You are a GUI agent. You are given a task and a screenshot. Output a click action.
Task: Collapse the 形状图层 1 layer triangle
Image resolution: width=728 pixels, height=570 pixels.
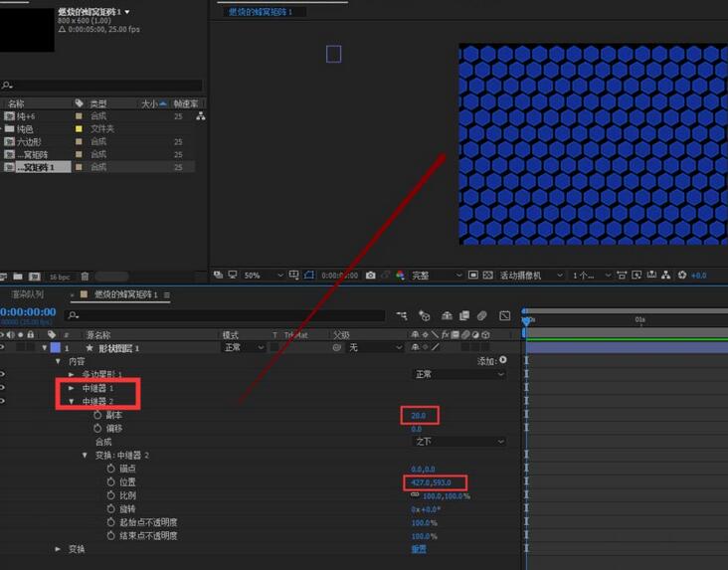pyautogui.click(x=45, y=347)
